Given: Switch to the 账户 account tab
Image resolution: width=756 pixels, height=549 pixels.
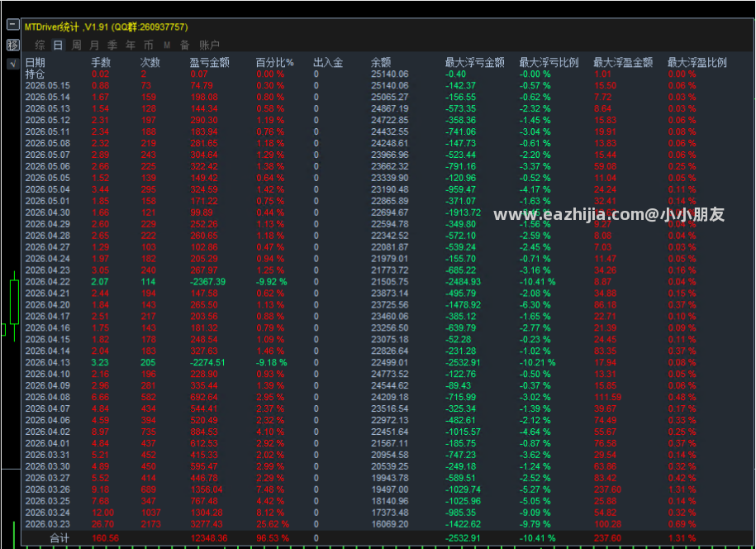Looking at the screenshot, I should [209, 45].
